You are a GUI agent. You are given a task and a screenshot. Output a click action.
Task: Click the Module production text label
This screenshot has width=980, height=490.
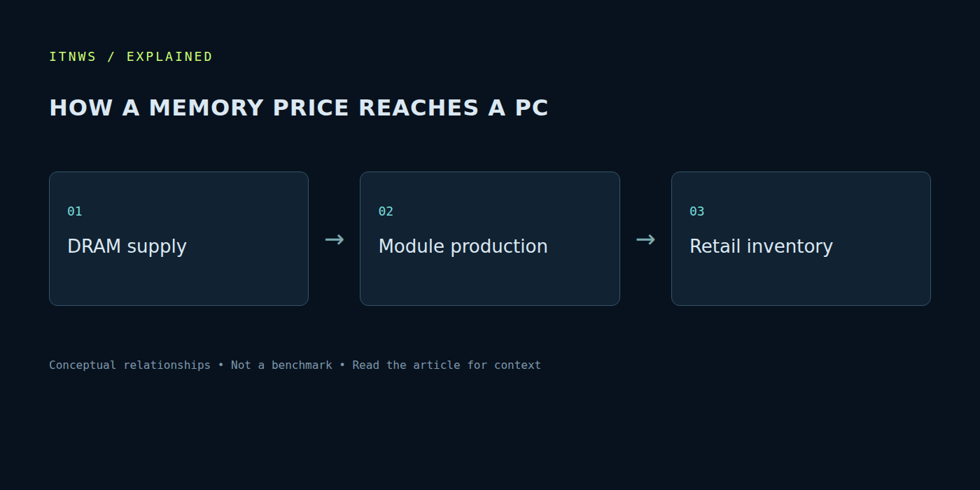coord(463,246)
